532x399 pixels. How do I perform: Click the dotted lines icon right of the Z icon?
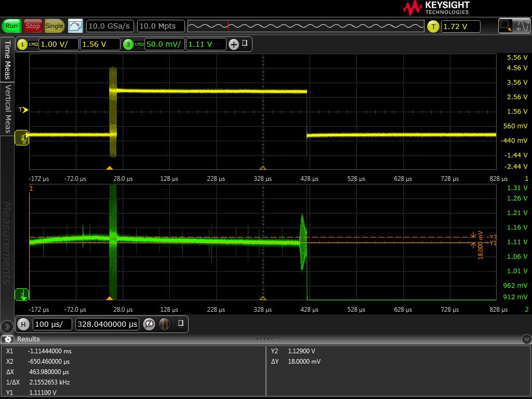[165, 324]
